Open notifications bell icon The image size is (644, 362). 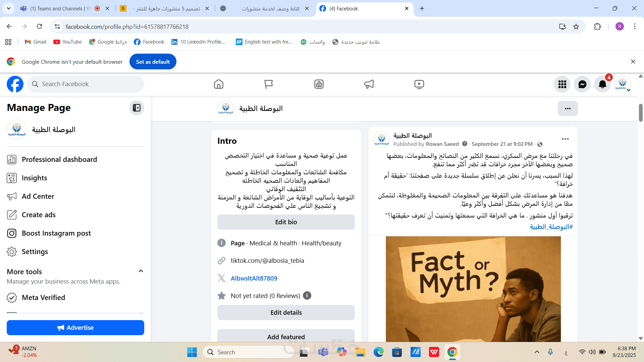tap(602, 84)
